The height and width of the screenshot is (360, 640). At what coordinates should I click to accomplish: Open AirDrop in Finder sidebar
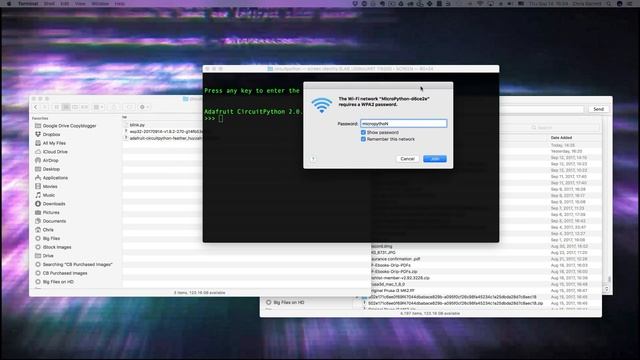point(47,160)
